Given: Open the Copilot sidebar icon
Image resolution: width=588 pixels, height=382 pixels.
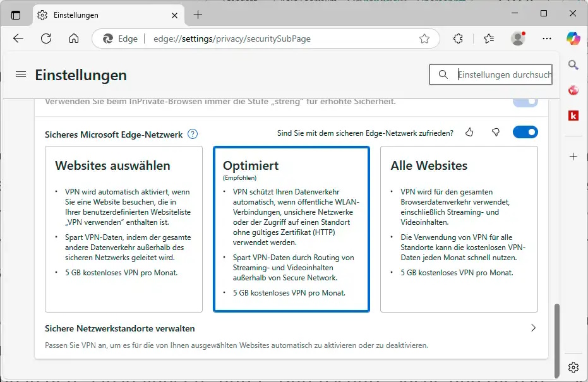Looking at the screenshot, I should tap(573, 39).
